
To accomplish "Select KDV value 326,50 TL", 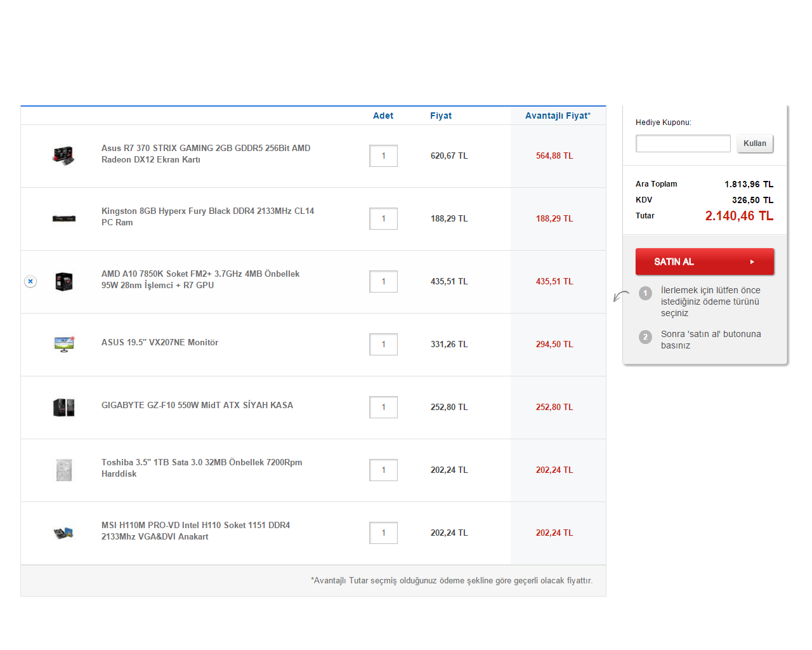I will click(x=753, y=200).
